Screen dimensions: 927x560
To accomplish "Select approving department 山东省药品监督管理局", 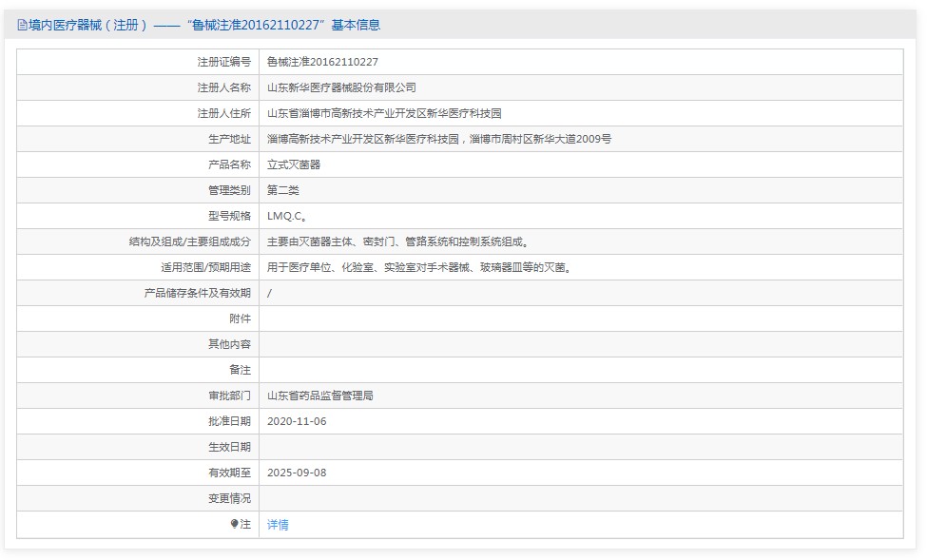I will click(x=320, y=396).
